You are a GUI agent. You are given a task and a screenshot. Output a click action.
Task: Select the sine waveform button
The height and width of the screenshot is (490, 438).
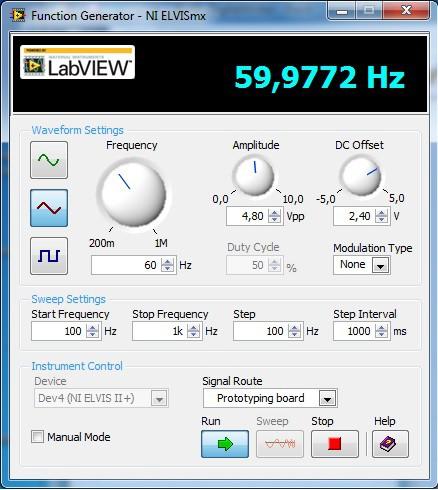[49, 160]
